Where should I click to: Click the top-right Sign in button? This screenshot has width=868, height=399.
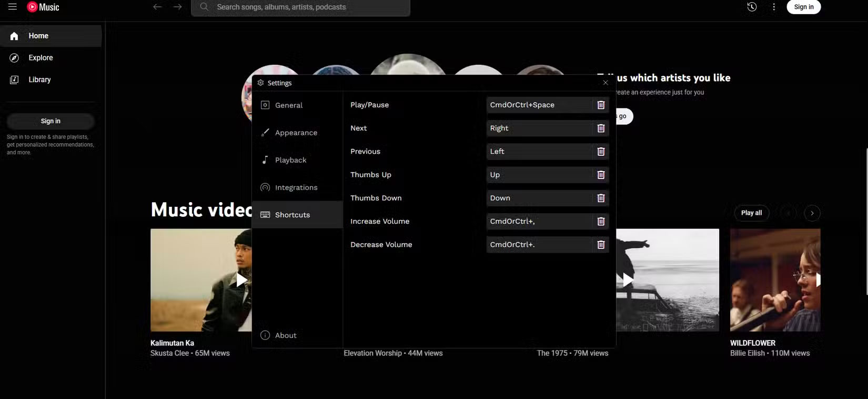pos(803,7)
